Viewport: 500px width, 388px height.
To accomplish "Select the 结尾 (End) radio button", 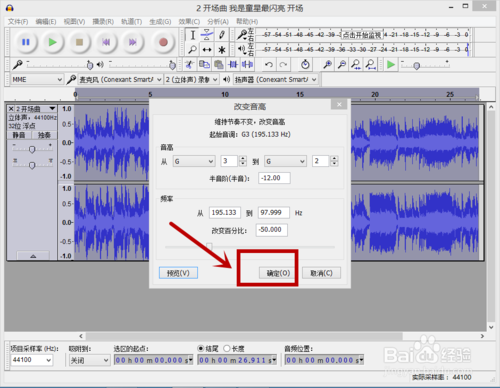I will [x=201, y=349].
